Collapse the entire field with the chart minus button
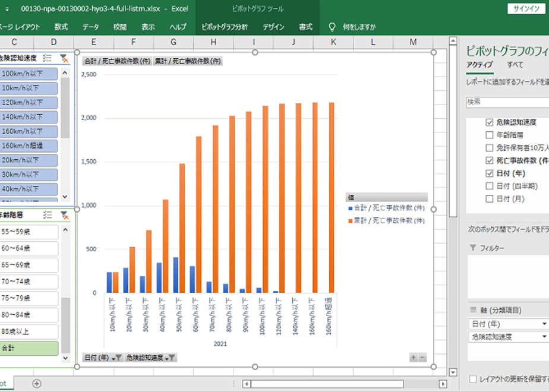This screenshot has height=392, width=549. (422, 358)
